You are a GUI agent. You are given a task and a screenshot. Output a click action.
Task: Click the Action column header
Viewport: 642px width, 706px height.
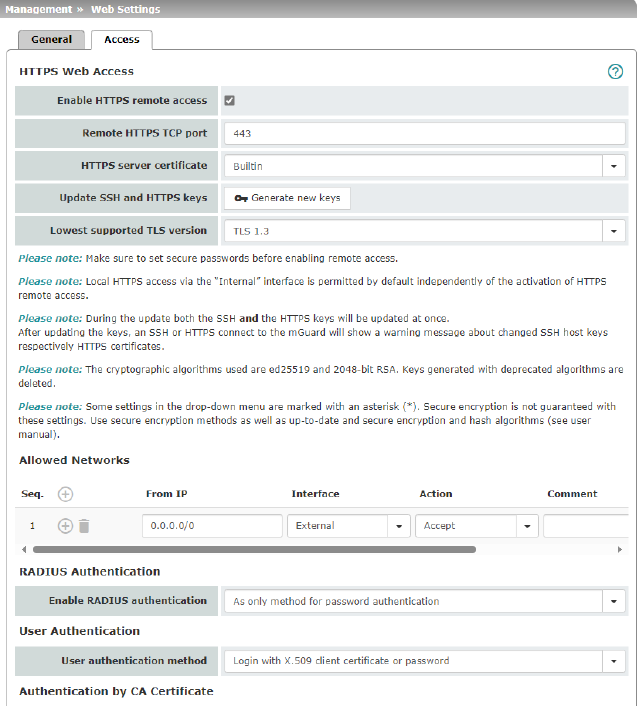point(436,494)
